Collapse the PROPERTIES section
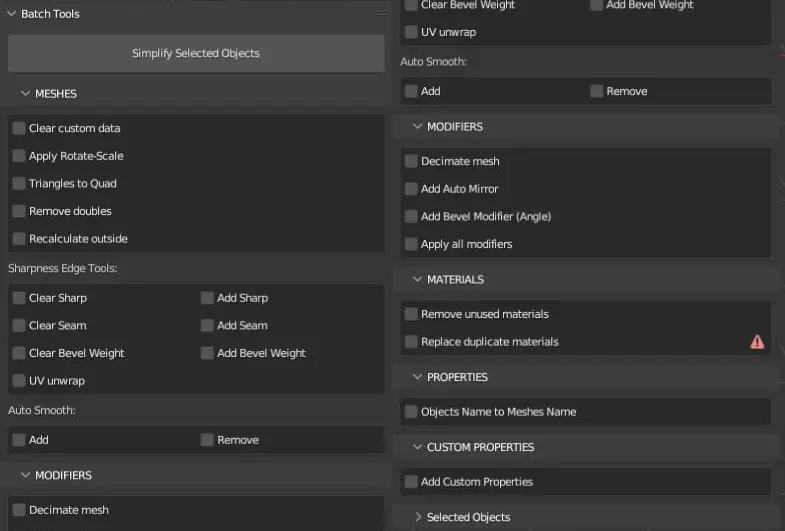785x531 pixels. tap(417, 377)
